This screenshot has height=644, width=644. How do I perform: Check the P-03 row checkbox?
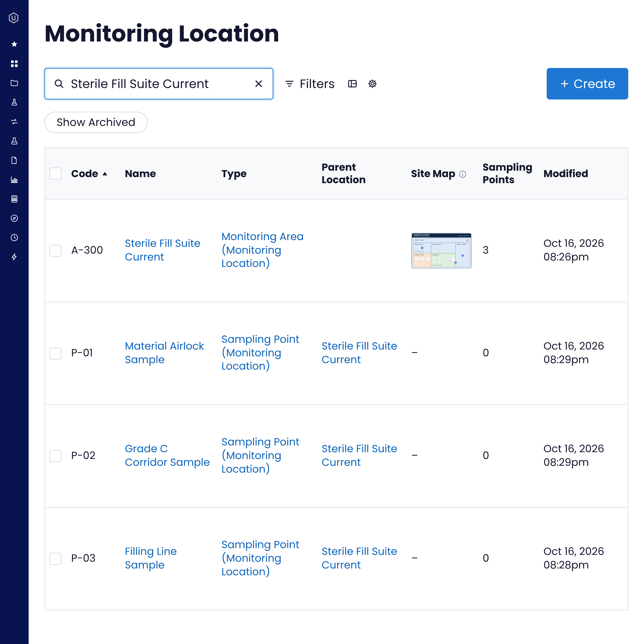point(55,559)
